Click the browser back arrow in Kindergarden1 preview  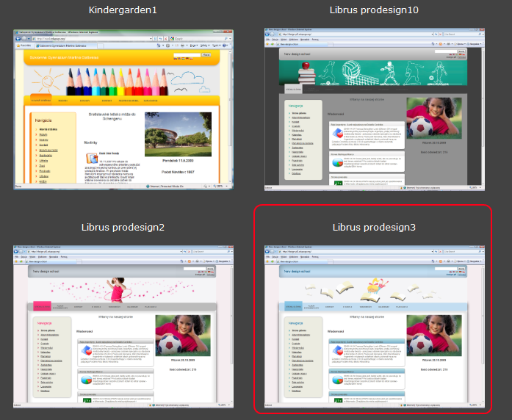(18, 38)
